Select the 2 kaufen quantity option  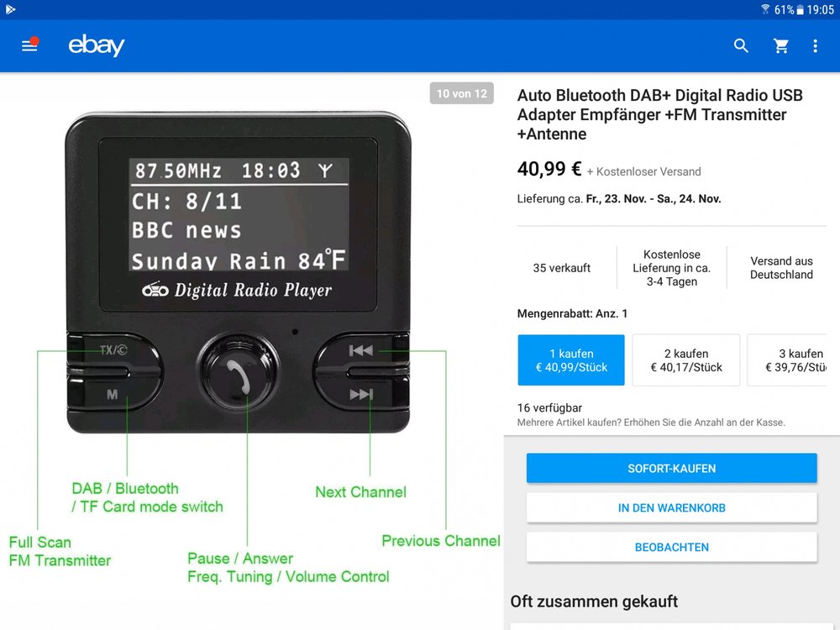point(685,360)
